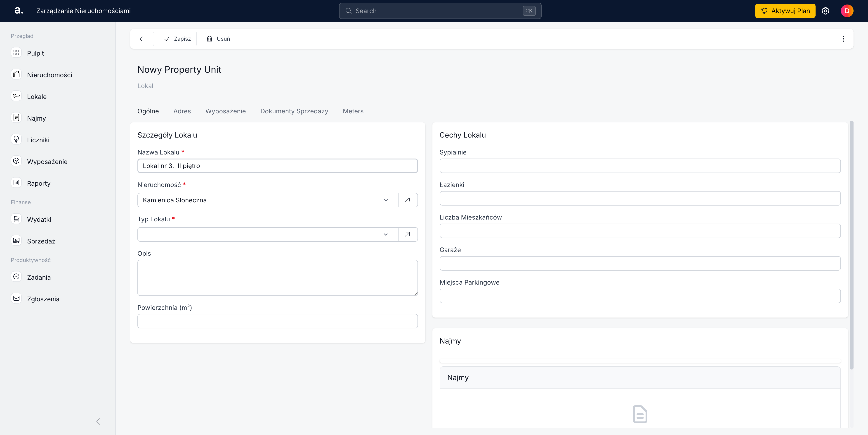The width and height of the screenshot is (868, 435).
Task: Collapse the sidebar with the chevron
Action: pyautogui.click(x=98, y=421)
